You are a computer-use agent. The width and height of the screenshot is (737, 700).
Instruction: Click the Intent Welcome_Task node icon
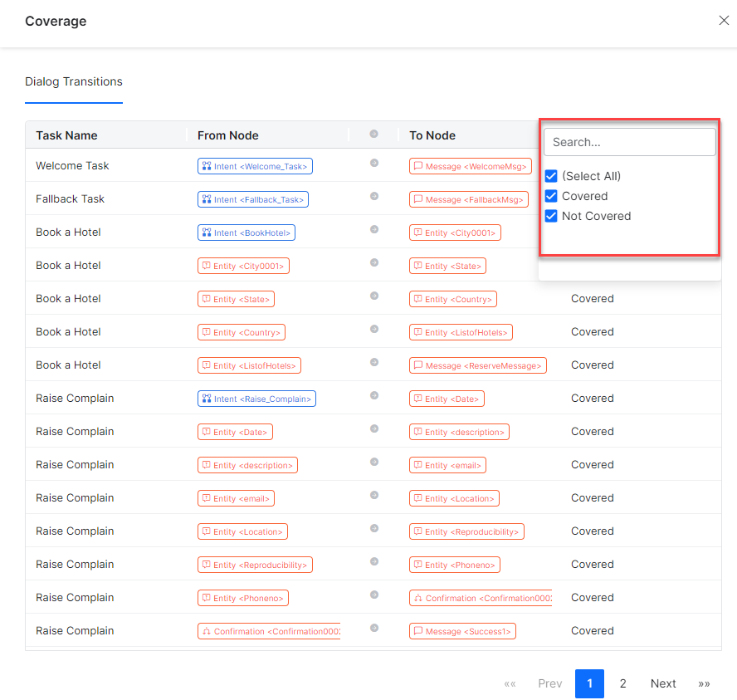coord(207,166)
